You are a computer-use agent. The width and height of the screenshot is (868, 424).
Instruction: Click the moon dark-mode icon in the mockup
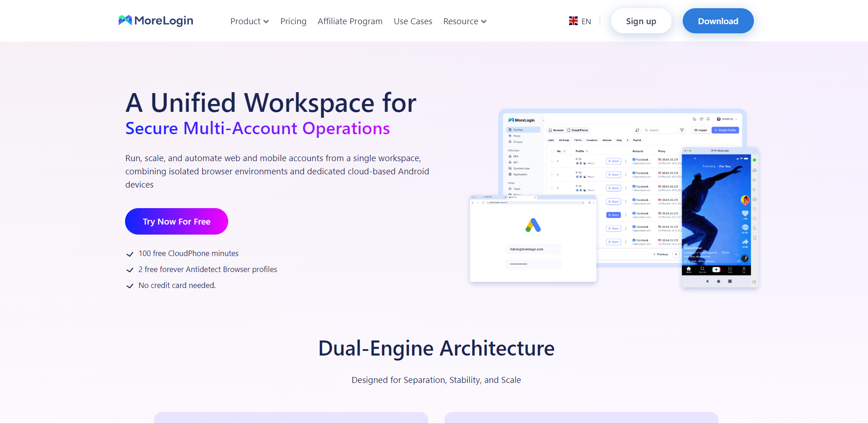[695, 119]
